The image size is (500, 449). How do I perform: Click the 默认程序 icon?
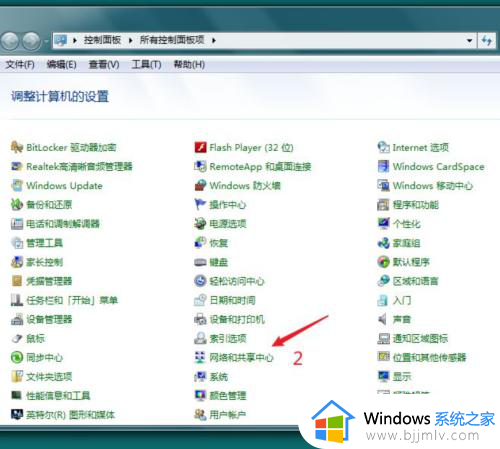pos(383,262)
